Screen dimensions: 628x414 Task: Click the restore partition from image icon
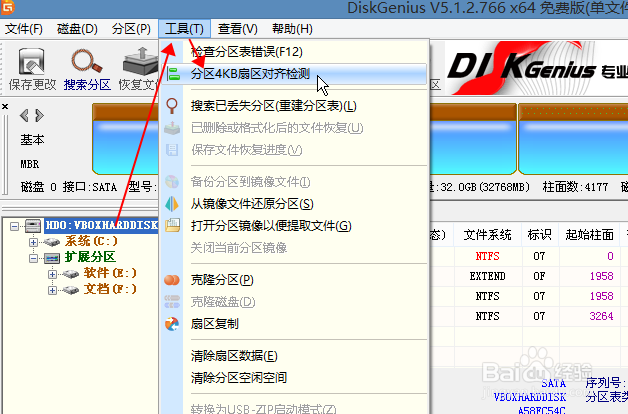[x=172, y=204]
